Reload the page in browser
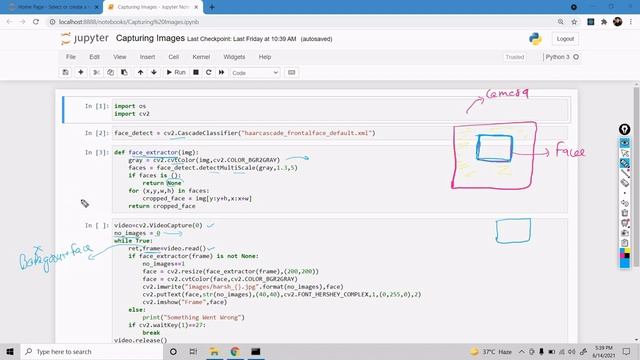 (36, 22)
